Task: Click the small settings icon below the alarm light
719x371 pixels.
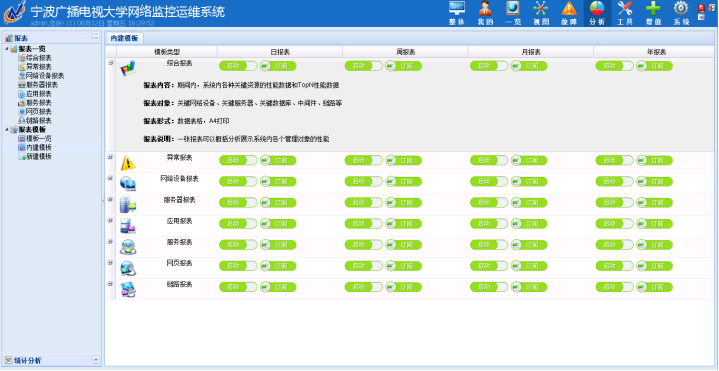Action: (x=701, y=17)
